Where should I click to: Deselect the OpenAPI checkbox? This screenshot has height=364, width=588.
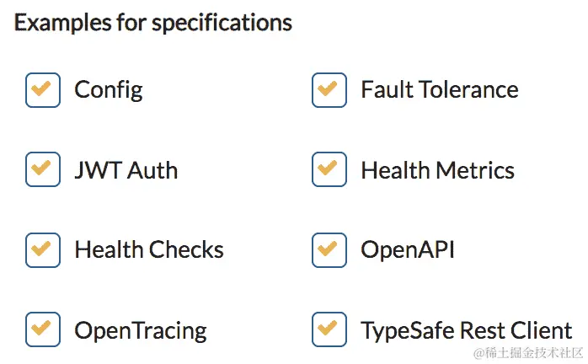(329, 250)
